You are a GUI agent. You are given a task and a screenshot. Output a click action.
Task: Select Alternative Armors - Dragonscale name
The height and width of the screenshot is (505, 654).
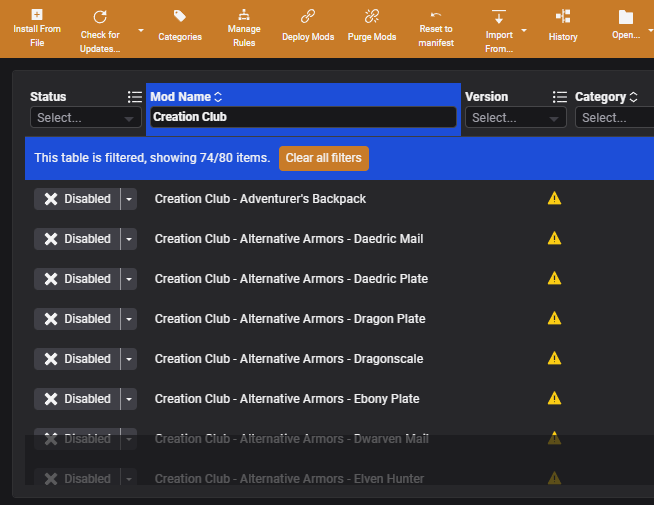pyautogui.click(x=289, y=359)
